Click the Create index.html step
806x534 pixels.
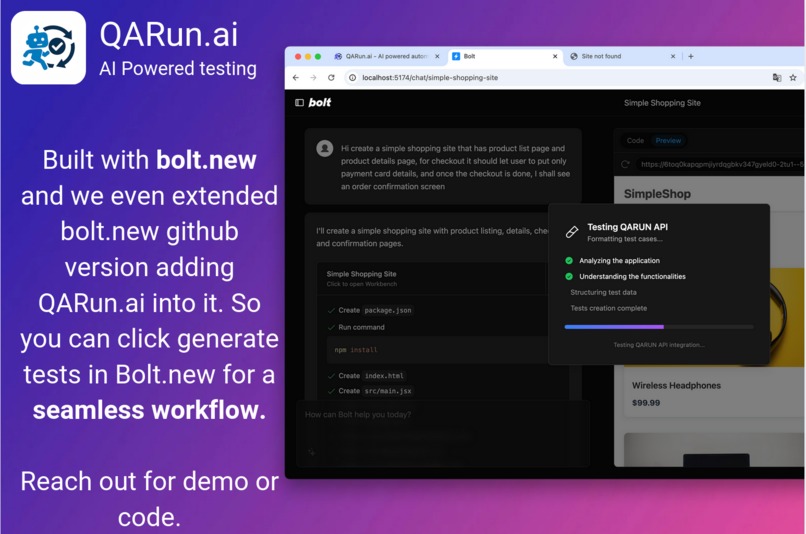(367, 376)
